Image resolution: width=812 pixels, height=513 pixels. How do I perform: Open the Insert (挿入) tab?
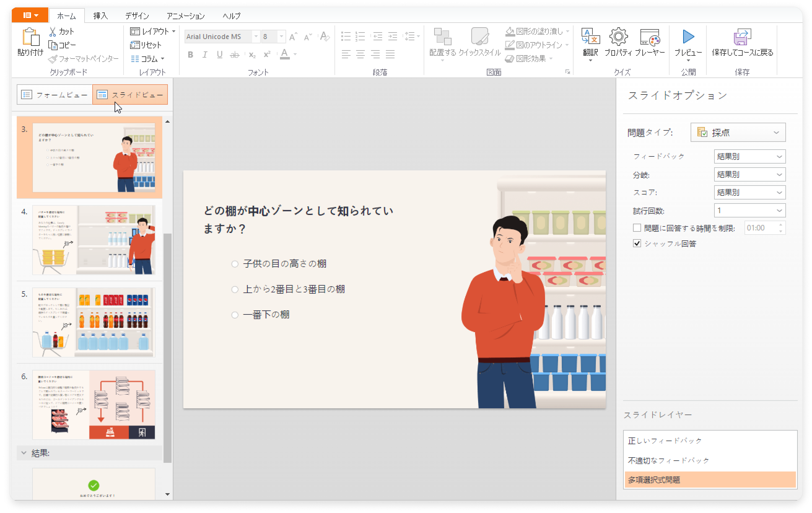pyautogui.click(x=100, y=16)
